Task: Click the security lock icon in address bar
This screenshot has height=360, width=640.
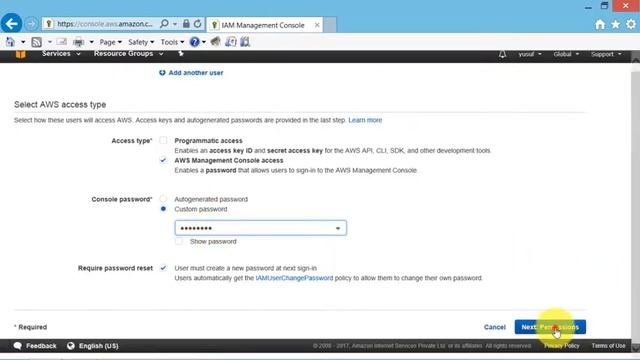Action: click(186, 24)
